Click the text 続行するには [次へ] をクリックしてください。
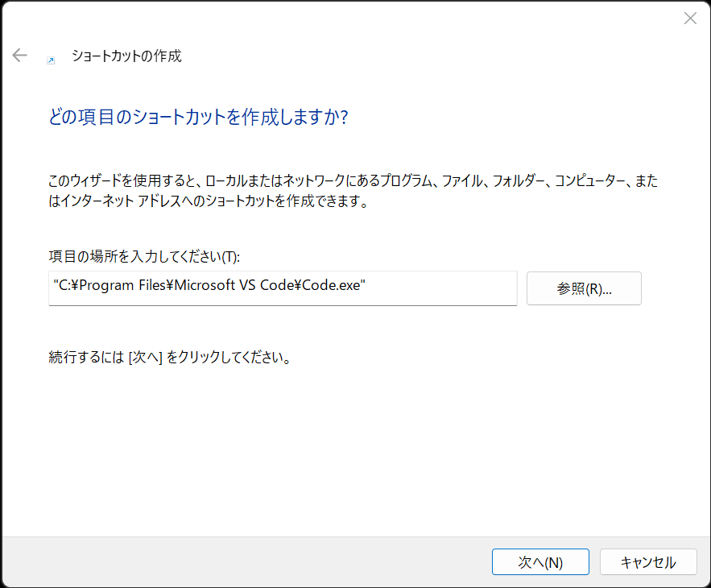The height and width of the screenshot is (588, 711). [170, 357]
